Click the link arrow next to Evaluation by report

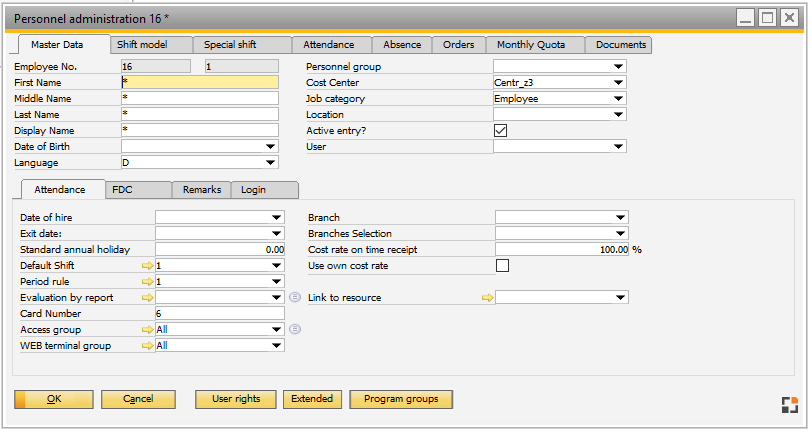tap(148, 298)
